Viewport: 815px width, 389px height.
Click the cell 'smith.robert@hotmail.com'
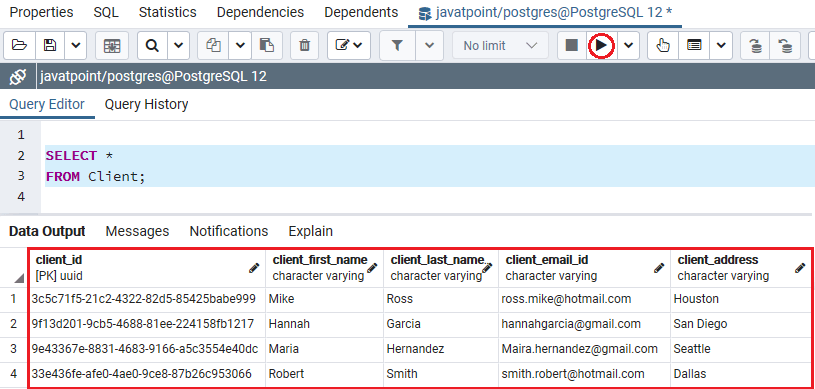tap(584, 374)
